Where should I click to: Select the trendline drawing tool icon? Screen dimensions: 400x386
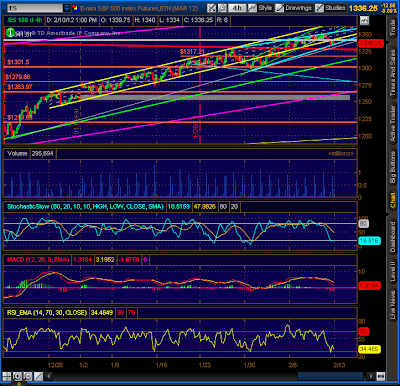pyautogui.click(x=39, y=376)
